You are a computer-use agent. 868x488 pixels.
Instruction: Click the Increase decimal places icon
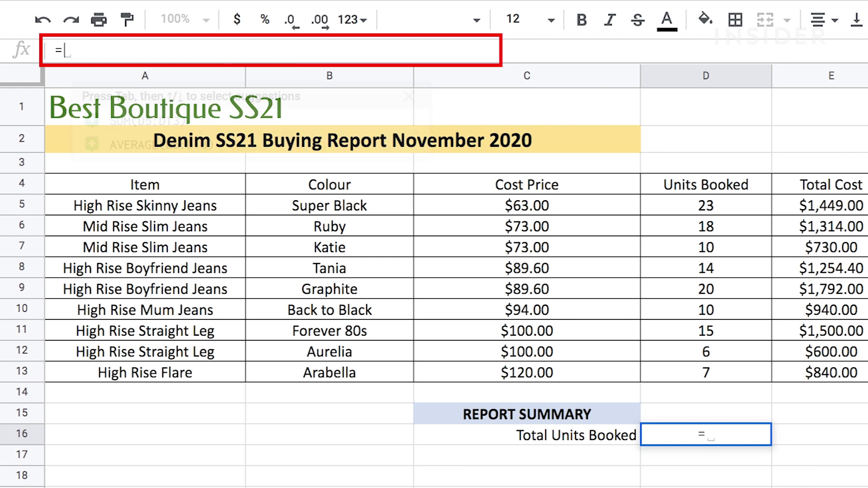[x=320, y=20]
